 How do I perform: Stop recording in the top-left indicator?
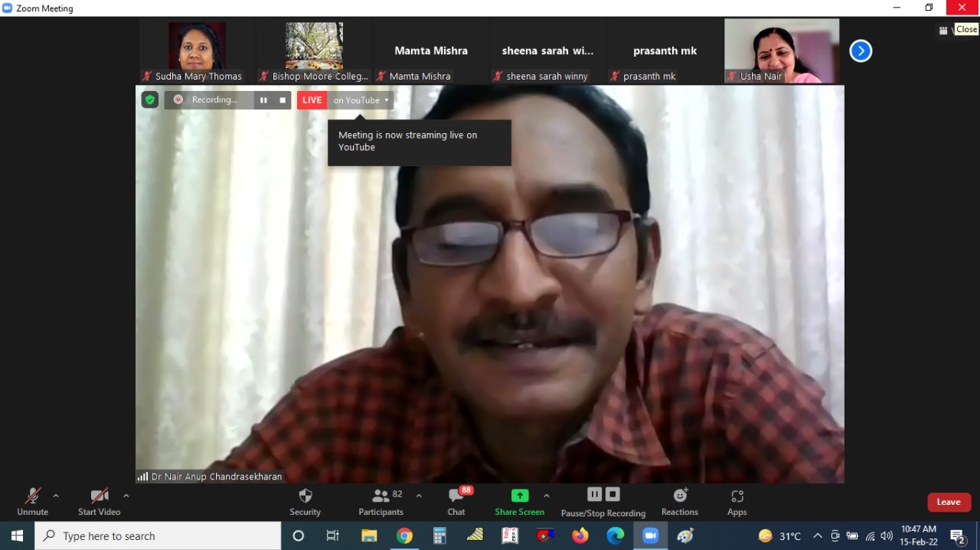283,100
